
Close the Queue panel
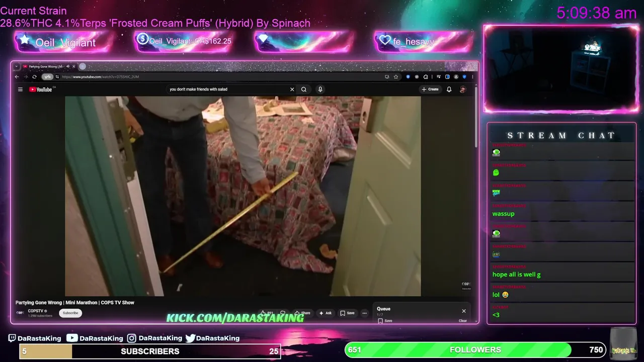tap(464, 311)
